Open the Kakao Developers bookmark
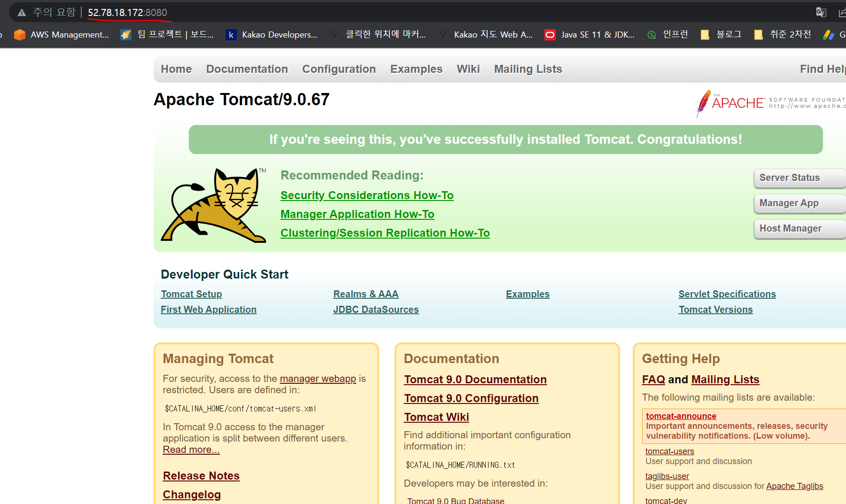846x504 pixels. (x=272, y=35)
